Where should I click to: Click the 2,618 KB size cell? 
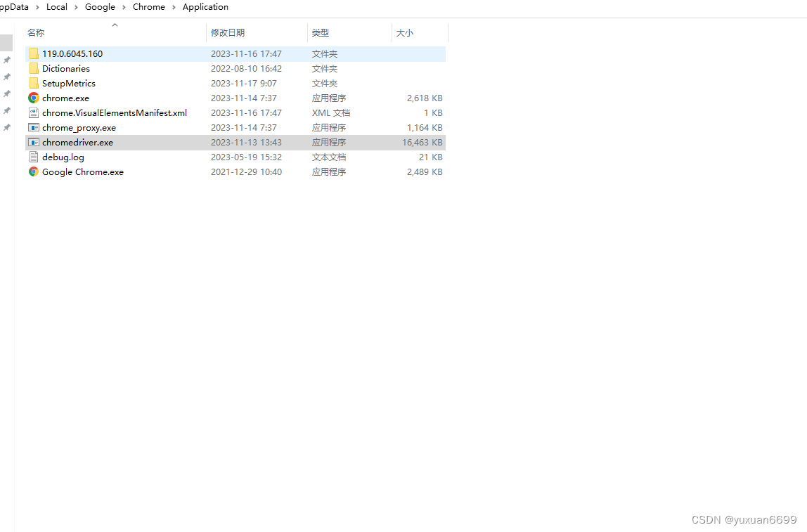(425, 98)
